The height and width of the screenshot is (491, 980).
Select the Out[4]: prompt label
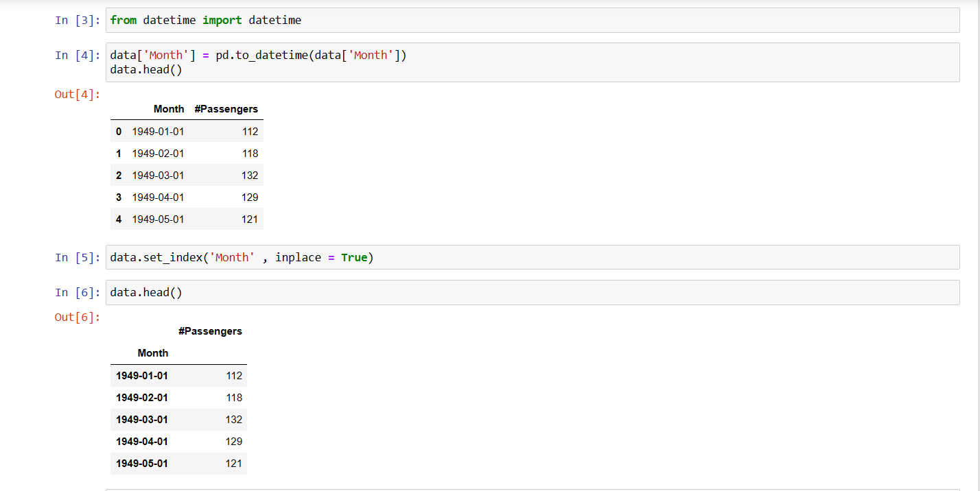[78, 94]
